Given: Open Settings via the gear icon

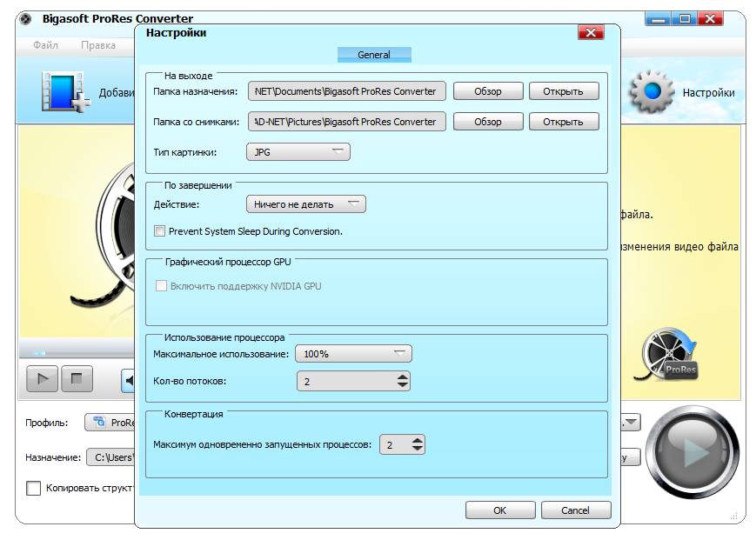Looking at the screenshot, I should (x=652, y=91).
